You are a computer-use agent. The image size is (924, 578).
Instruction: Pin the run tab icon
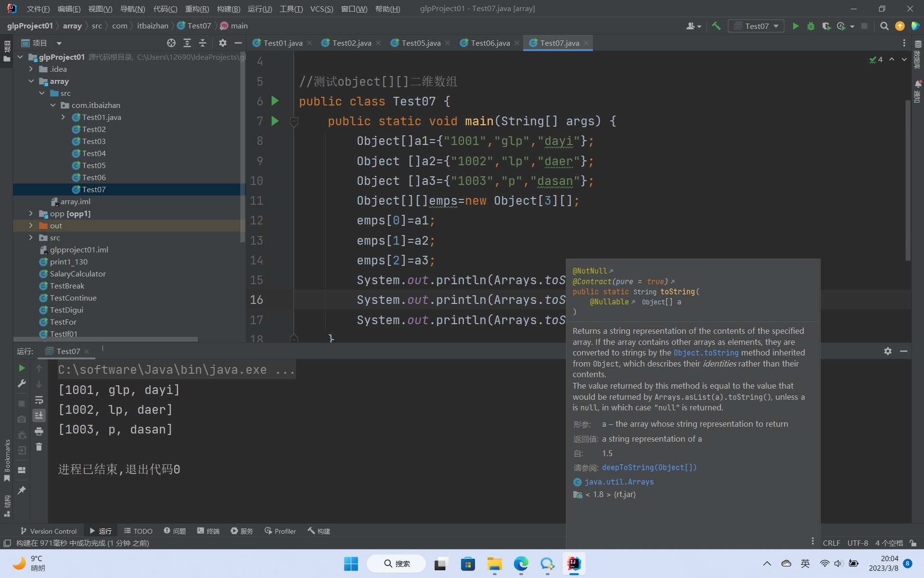(x=22, y=490)
